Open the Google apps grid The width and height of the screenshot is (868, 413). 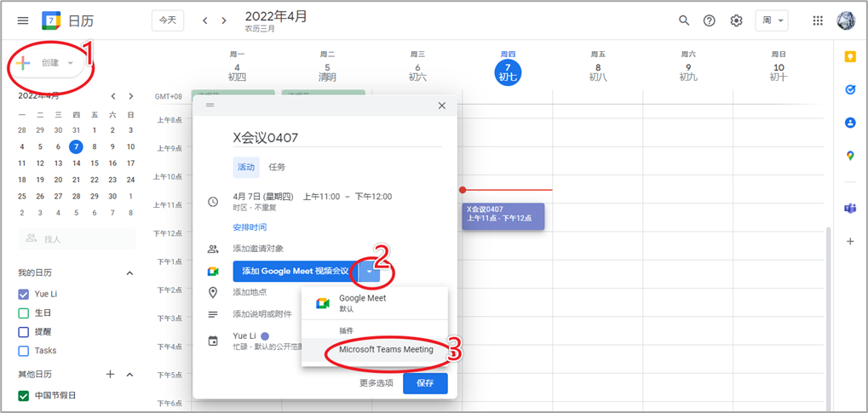(818, 20)
